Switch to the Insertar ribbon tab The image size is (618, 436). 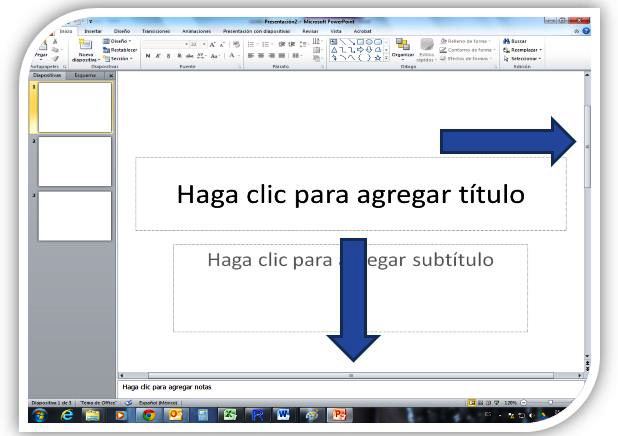pyautogui.click(x=93, y=31)
